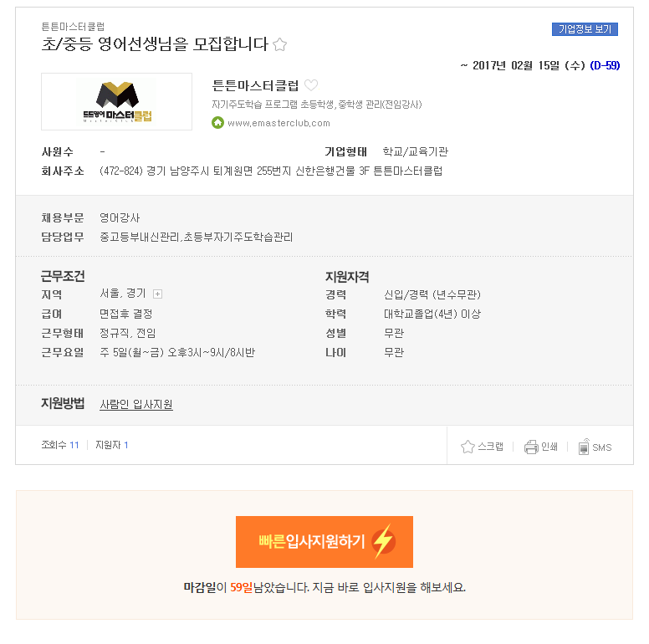Image resolution: width=649 pixels, height=644 pixels.
Task: Click the 2017년 02월 15일 (수) deadline date
Action: click(529, 65)
